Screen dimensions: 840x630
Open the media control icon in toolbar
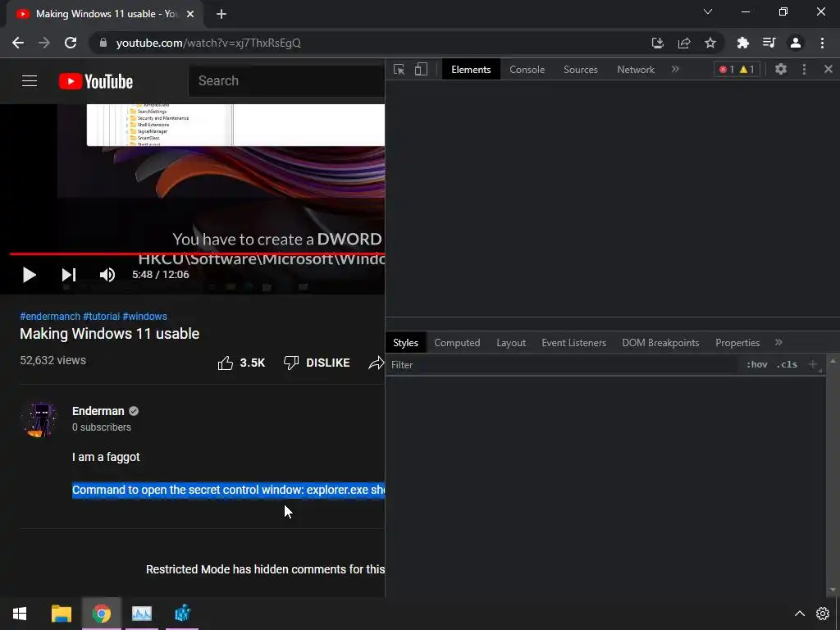(x=769, y=43)
